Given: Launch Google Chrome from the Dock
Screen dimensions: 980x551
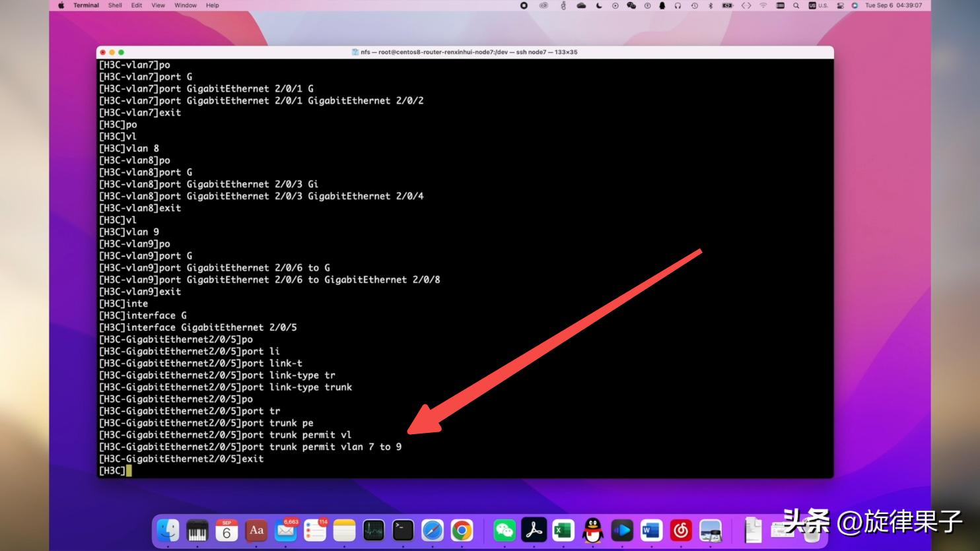Looking at the screenshot, I should point(462,530).
